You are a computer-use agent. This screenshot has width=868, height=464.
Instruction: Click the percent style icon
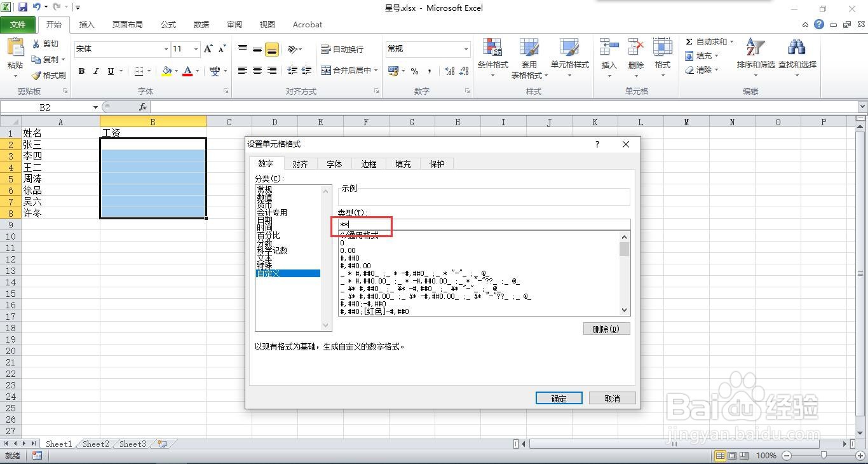414,71
